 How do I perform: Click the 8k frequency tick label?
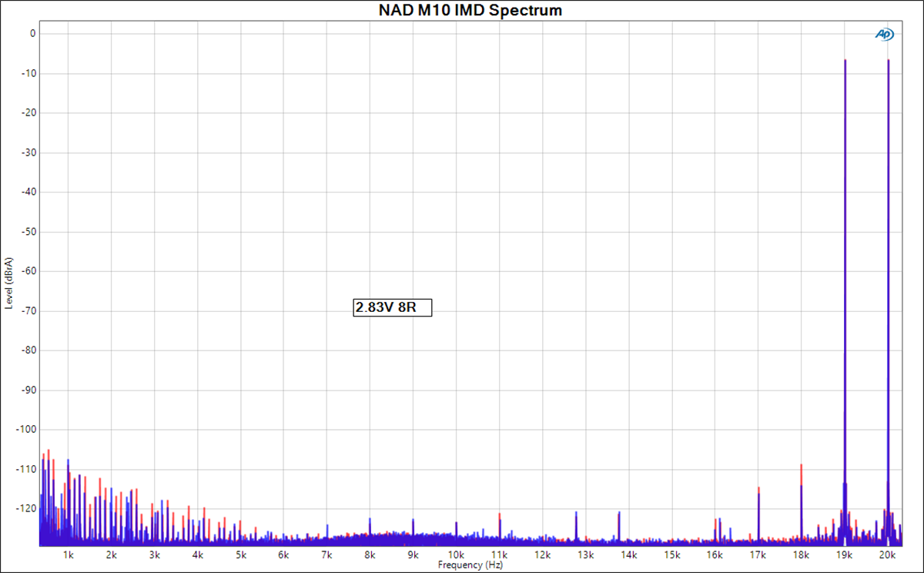[x=370, y=555]
